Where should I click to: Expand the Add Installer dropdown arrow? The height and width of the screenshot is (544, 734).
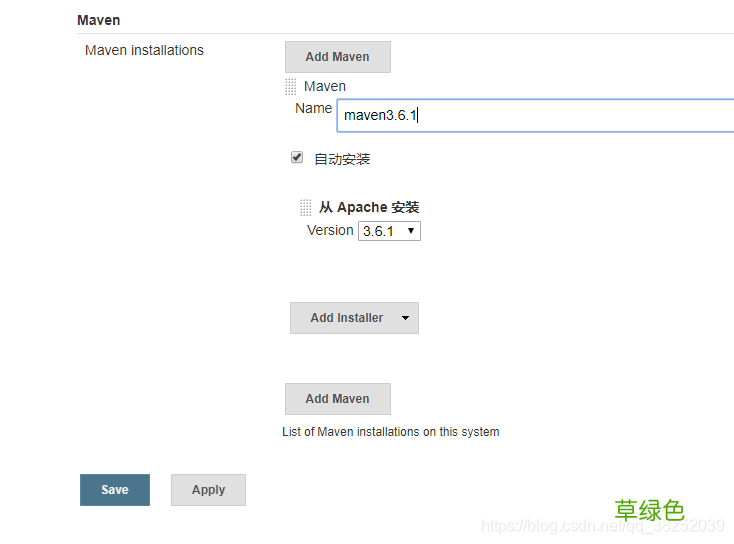pyautogui.click(x=405, y=318)
